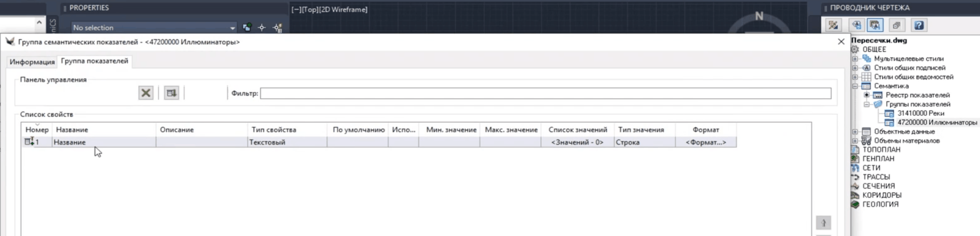Click the <Значений - 0> cell
The width and height of the screenshot is (980, 236).
(x=577, y=142)
